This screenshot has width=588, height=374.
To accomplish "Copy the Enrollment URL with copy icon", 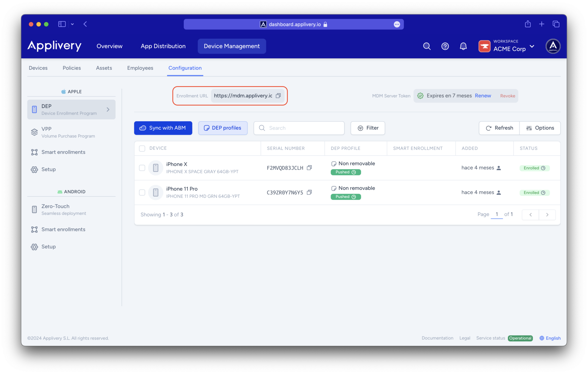I will point(278,96).
